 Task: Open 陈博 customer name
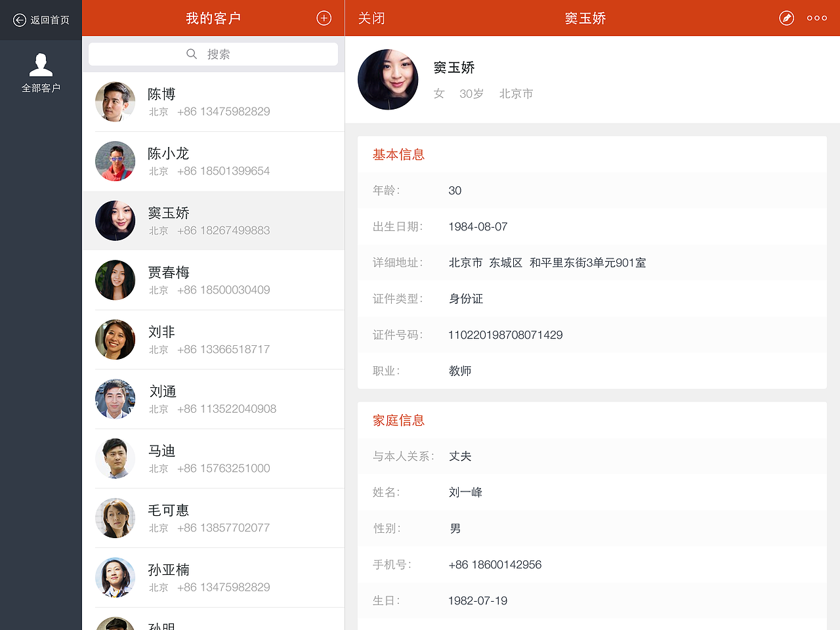pyautogui.click(x=161, y=94)
